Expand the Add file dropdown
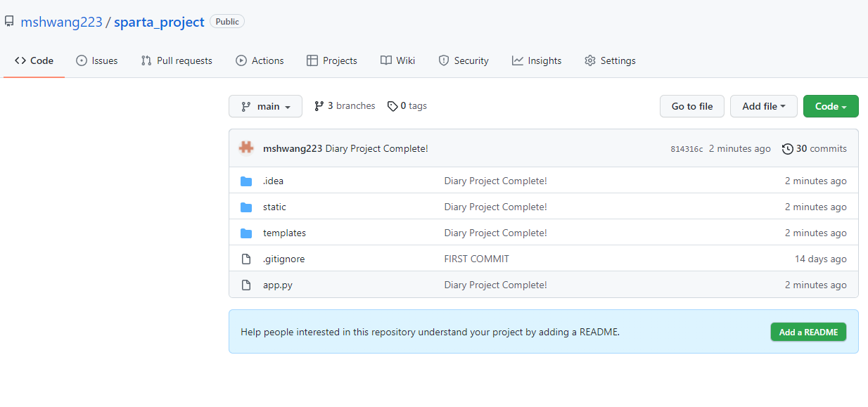 [x=763, y=106]
